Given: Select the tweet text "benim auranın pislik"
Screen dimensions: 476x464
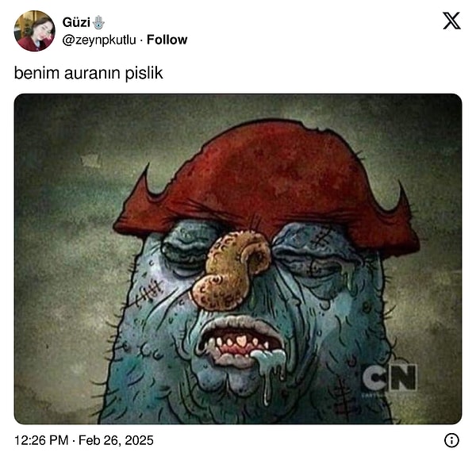Looking at the screenshot, I should pyautogui.click(x=88, y=73).
